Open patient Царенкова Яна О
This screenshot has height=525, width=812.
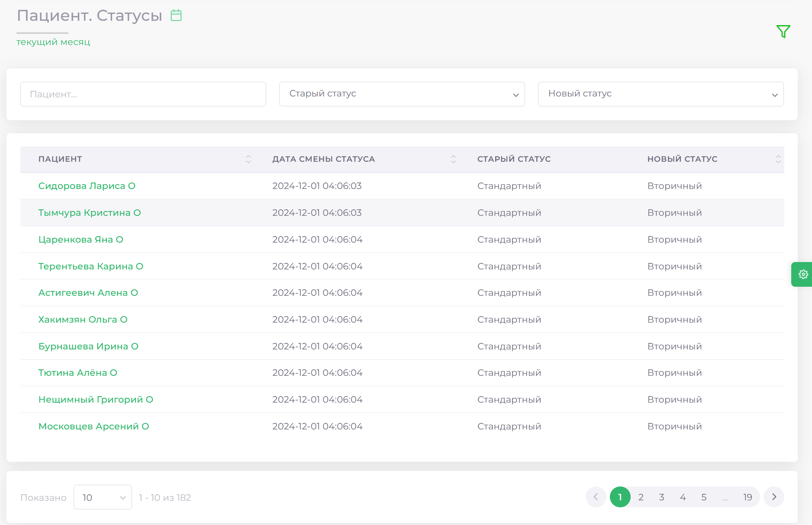tap(81, 240)
